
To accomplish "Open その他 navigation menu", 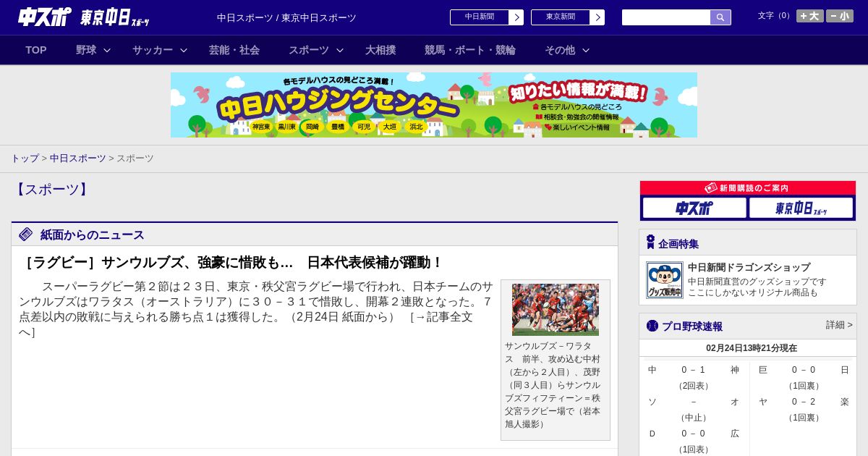I will tap(560, 50).
